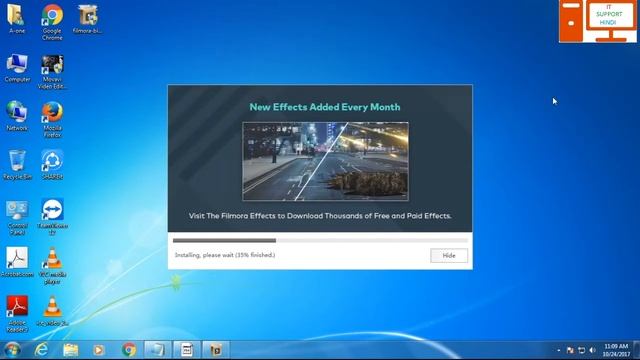Click the 'Installing, please wait' status text
This screenshot has width=640, height=360.
pyautogui.click(x=225, y=255)
